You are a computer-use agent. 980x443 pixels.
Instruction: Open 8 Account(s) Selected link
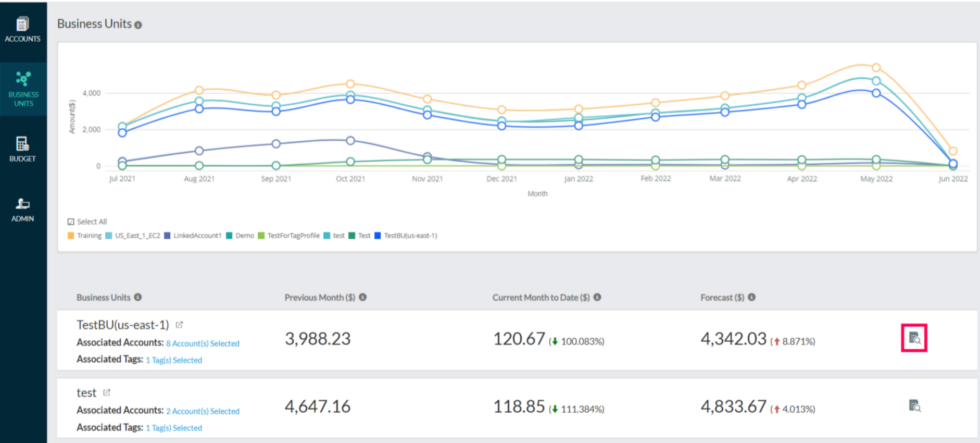pos(203,343)
